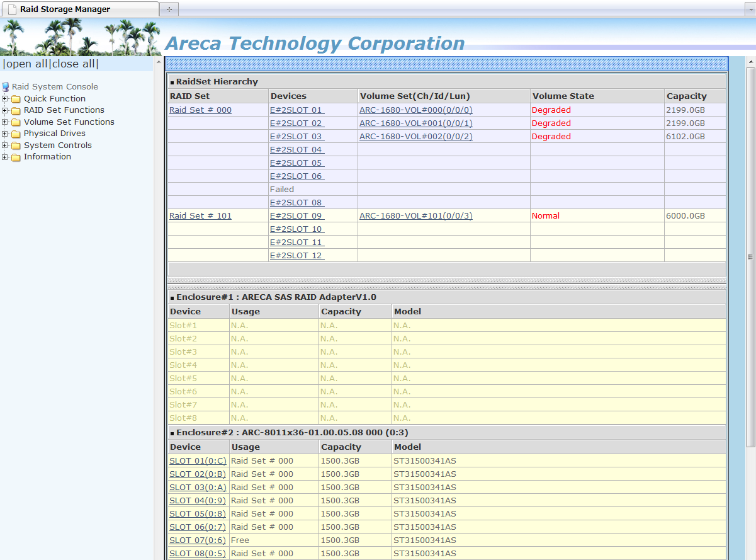Open SLOT 07(0:6) free drive link
756x560 pixels.
click(x=197, y=540)
